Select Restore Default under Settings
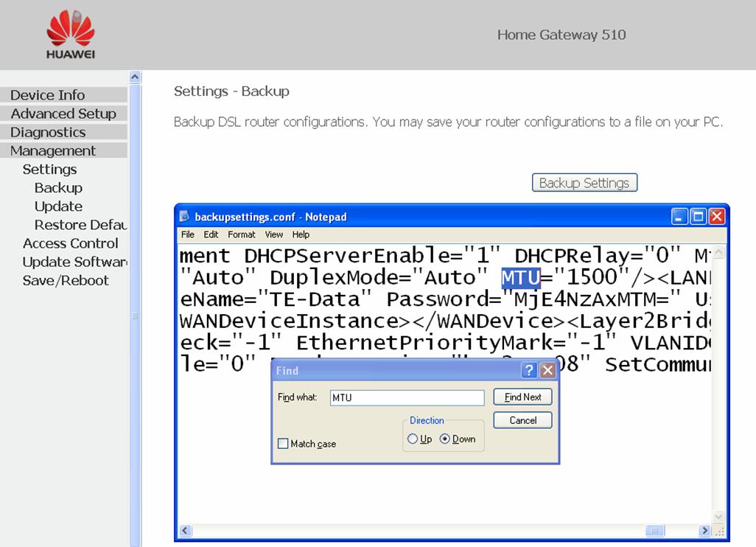This screenshot has height=547, width=756. [80, 224]
